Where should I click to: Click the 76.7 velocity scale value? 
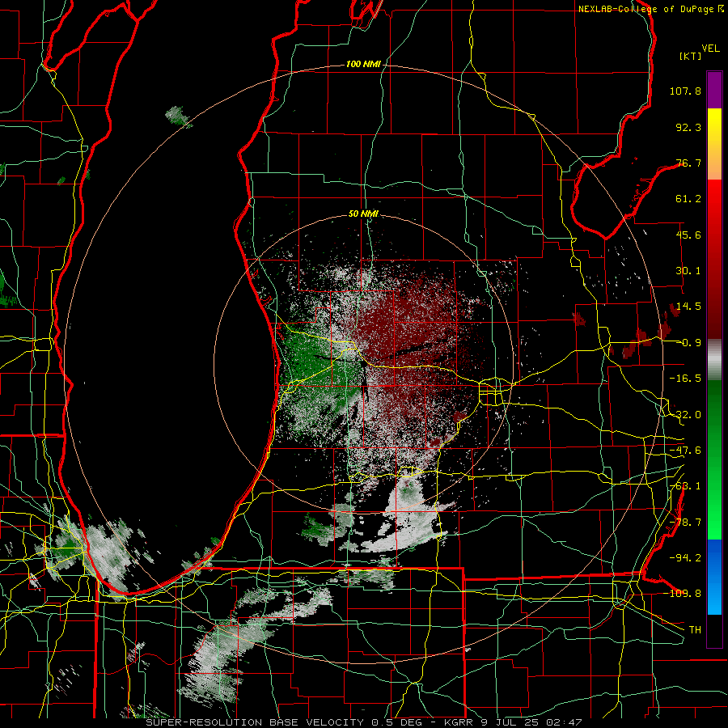click(x=688, y=163)
